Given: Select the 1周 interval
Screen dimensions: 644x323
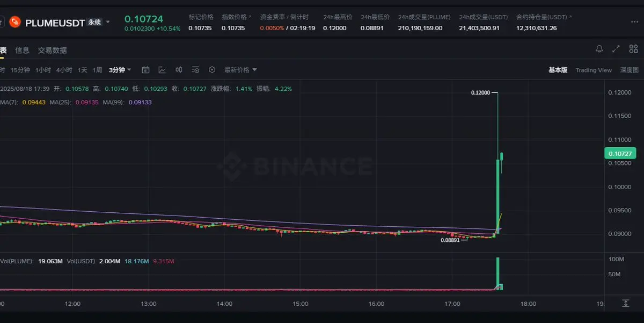Looking at the screenshot, I should pos(97,70).
